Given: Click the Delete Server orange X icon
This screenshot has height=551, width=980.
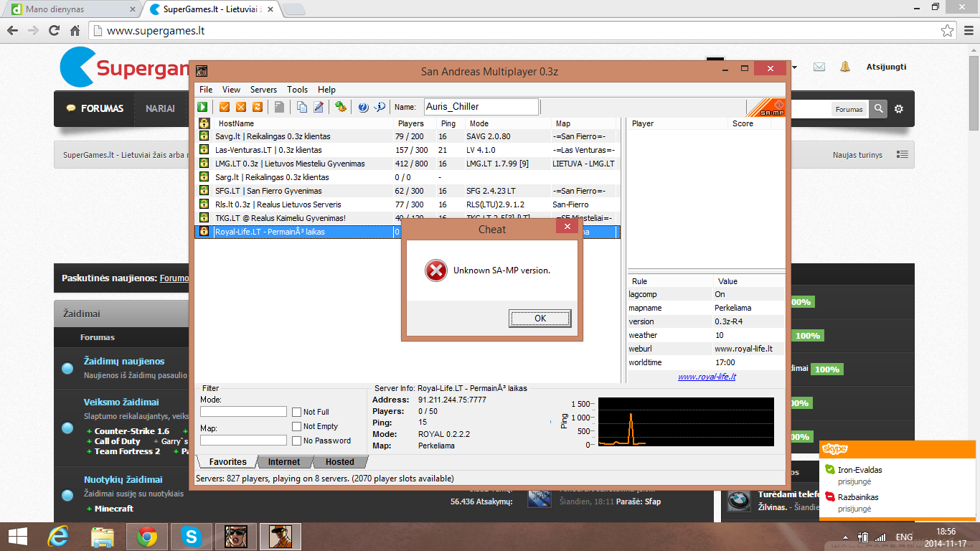Looking at the screenshot, I should (x=241, y=107).
